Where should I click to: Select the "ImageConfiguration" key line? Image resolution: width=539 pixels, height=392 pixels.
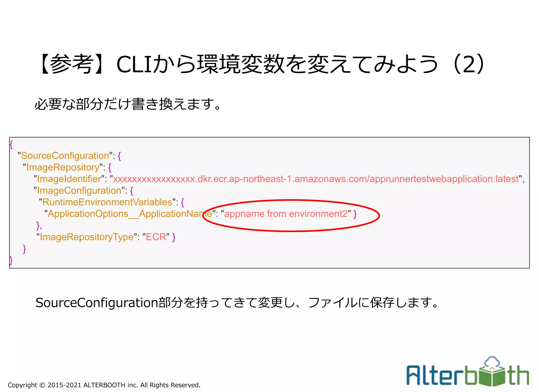click(x=83, y=191)
